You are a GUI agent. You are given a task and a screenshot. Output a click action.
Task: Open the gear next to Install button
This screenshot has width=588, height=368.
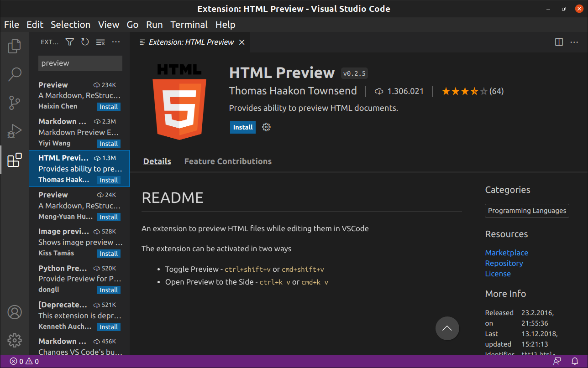tap(267, 127)
